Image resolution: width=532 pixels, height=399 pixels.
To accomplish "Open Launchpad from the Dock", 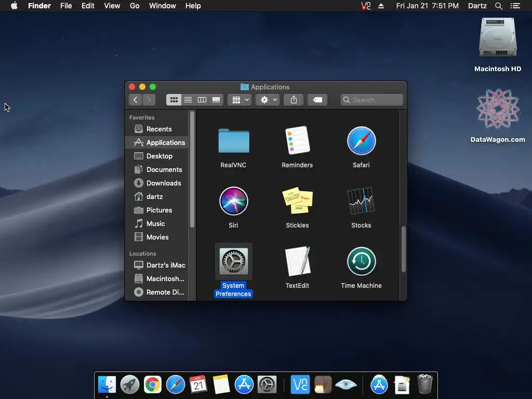I will click(129, 384).
